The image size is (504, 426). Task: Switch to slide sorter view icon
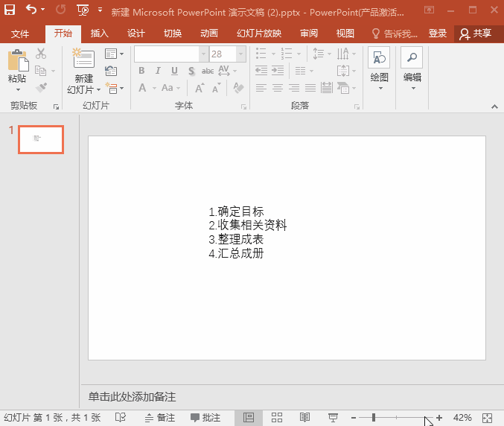[x=277, y=418]
